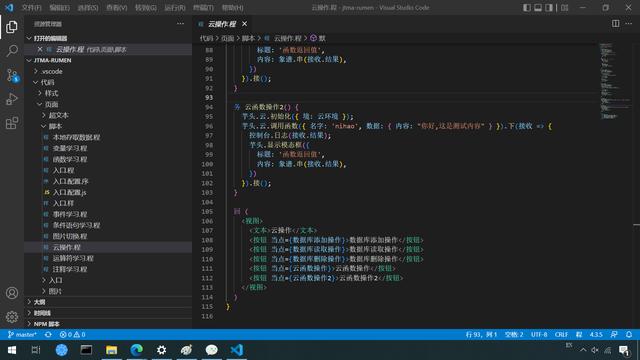This screenshot has height=360, width=640.
Task: Open file 注释学习.程 in explorer
Action: [108, 269]
